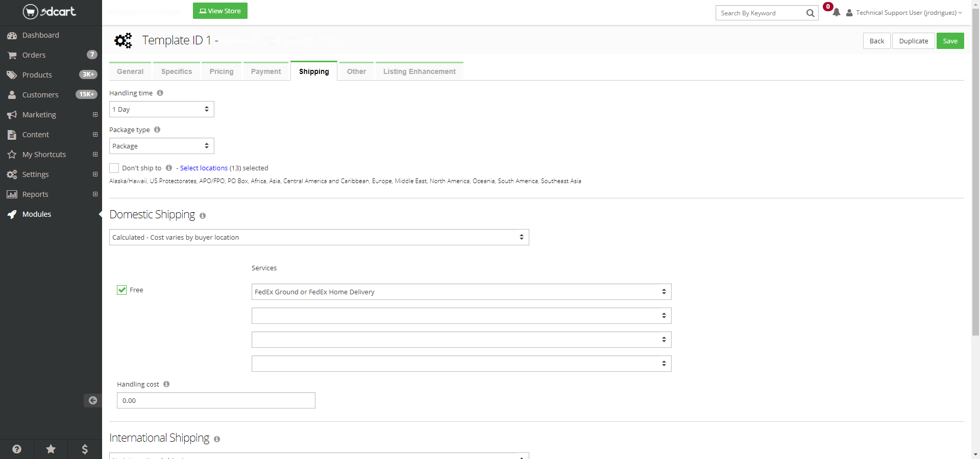Click the dollar sign icon
Viewport: 980px width, 459px height.
click(x=85, y=449)
